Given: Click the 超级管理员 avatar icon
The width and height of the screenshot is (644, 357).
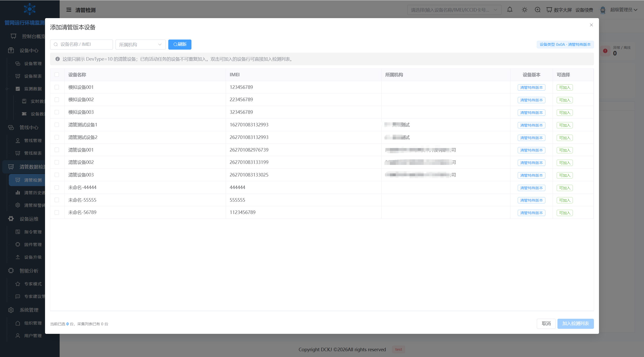Looking at the screenshot, I should (x=603, y=10).
